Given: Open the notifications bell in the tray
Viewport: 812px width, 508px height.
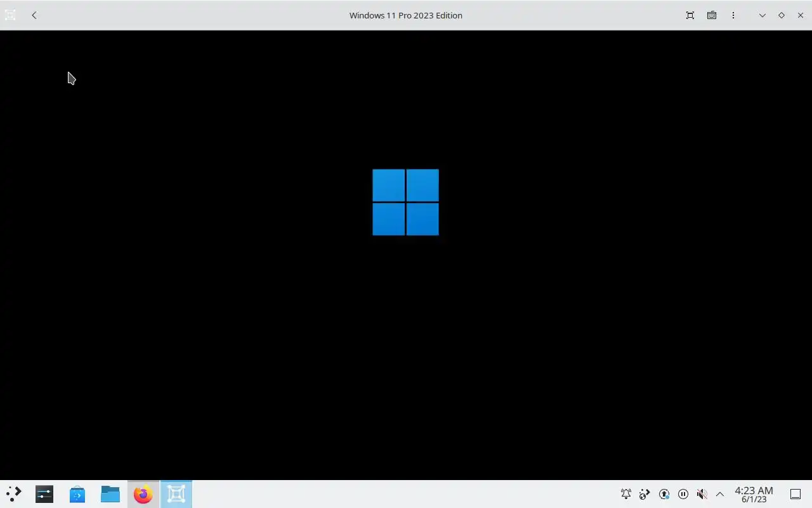Looking at the screenshot, I should [x=626, y=494].
